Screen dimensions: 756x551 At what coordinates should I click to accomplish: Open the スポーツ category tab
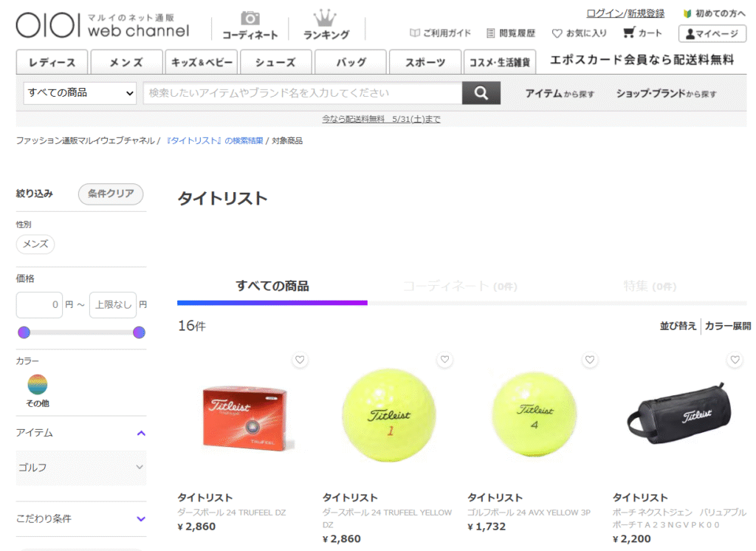pos(425,62)
